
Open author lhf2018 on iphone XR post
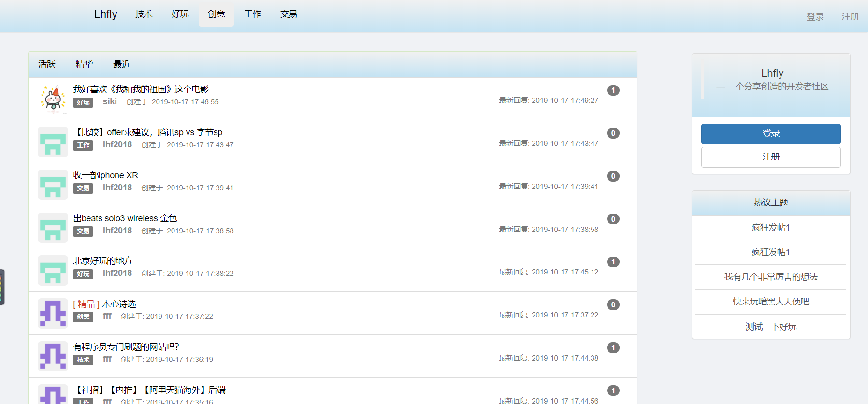click(x=117, y=188)
